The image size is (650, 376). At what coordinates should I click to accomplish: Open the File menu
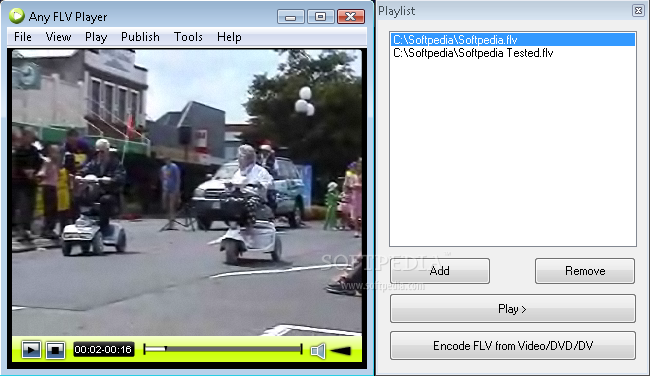tap(23, 37)
